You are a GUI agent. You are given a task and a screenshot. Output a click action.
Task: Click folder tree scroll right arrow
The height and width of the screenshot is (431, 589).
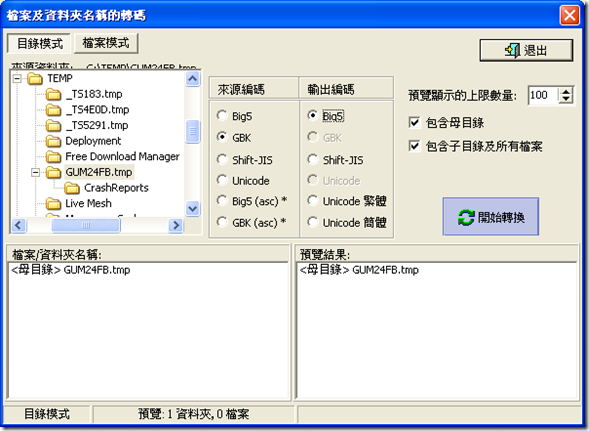pyautogui.click(x=176, y=225)
